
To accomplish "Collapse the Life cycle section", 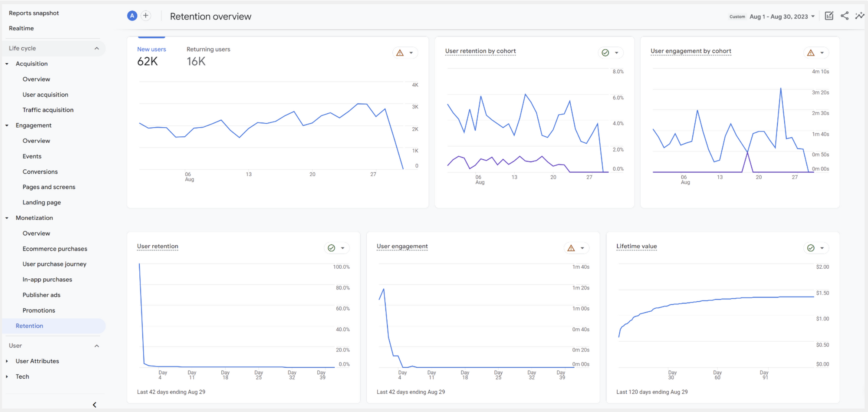I will pyautogui.click(x=97, y=48).
